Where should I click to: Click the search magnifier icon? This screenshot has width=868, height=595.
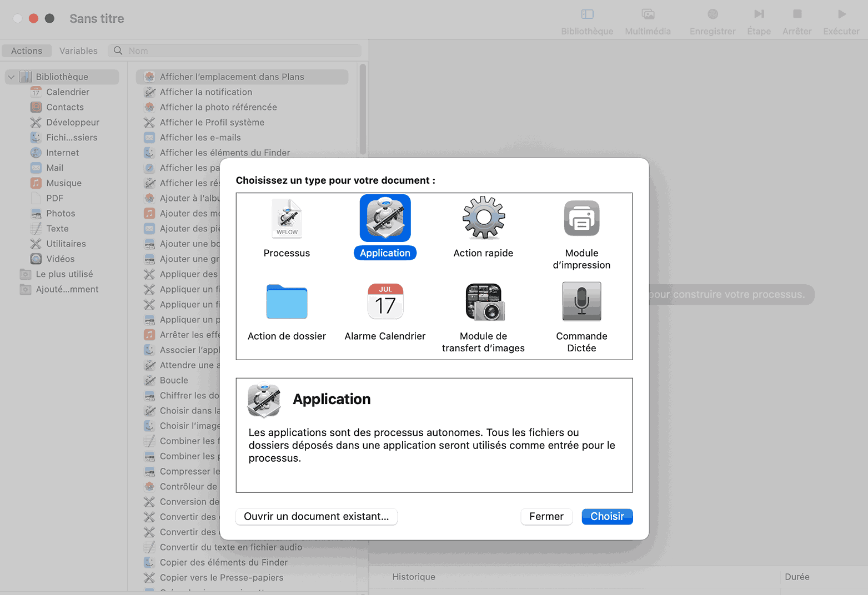118,51
